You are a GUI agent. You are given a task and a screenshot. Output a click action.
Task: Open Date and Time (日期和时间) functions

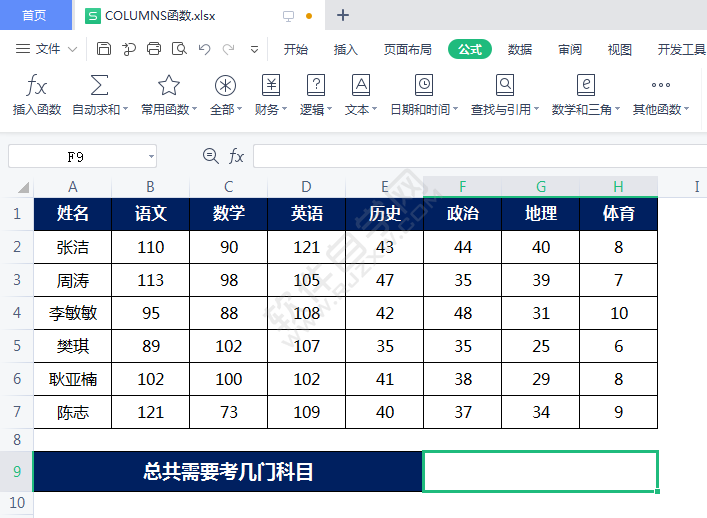(x=424, y=85)
